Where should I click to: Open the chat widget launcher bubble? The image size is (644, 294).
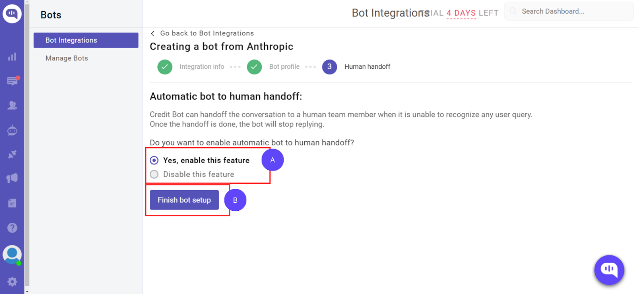[609, 270]
